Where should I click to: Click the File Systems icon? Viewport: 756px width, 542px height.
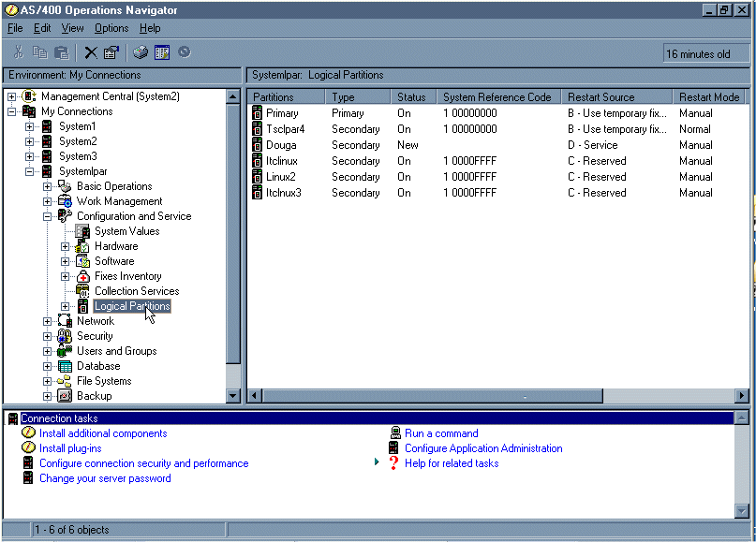[64, 381]
